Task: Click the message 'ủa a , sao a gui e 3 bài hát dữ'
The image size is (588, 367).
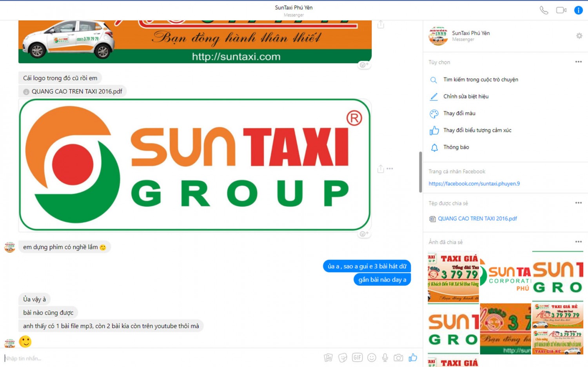Action: pyautogui.click(x=367, y=266)
